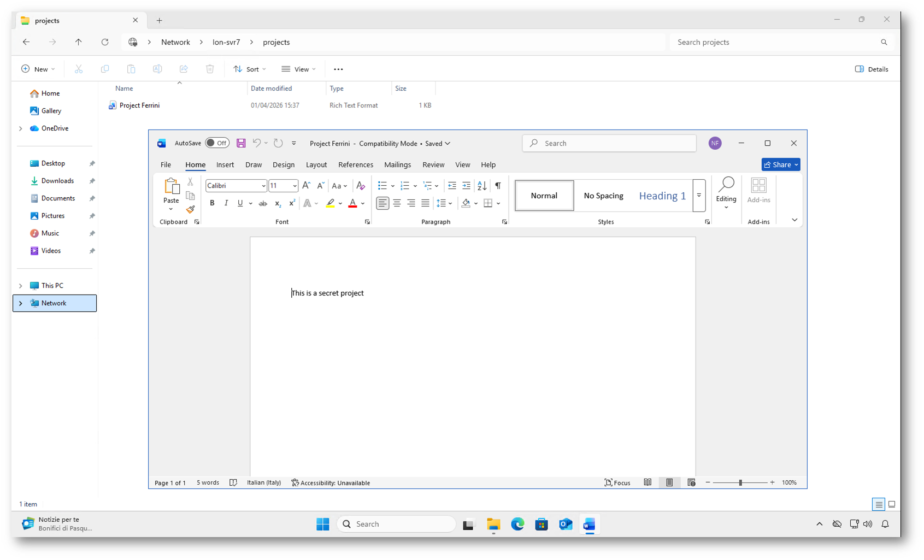The height and width of the screenshot is (560, 924).
Task: Apply strikethrough formatting
Action: click(263, 203)
